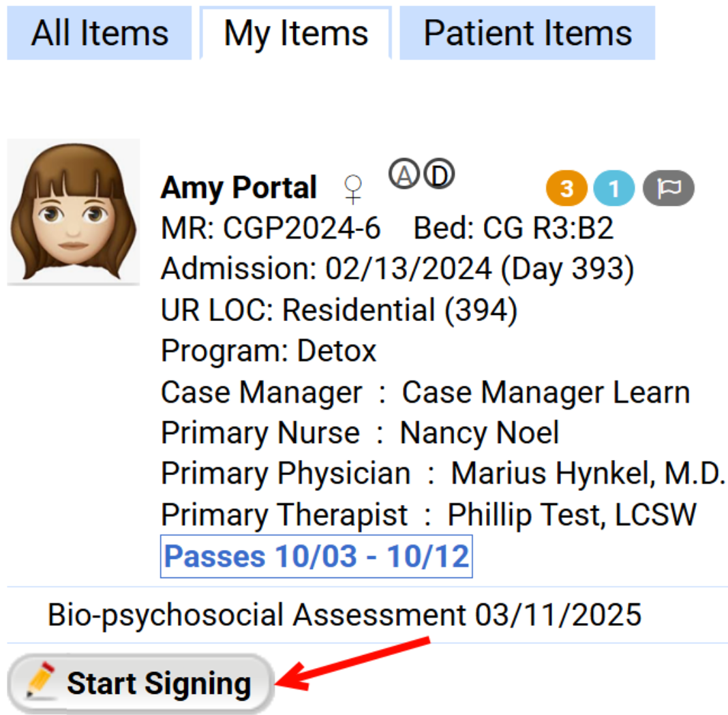
Task: Select Amy Portal's profile photo
Action: 74,211
